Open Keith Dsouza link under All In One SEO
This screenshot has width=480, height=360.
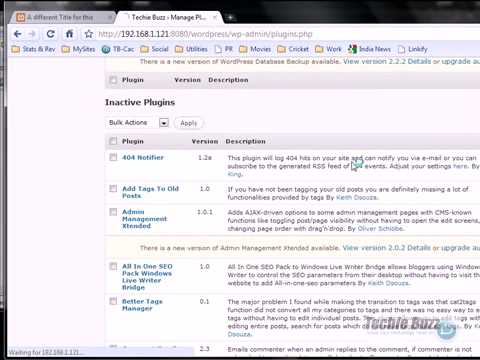click(388, 283)
